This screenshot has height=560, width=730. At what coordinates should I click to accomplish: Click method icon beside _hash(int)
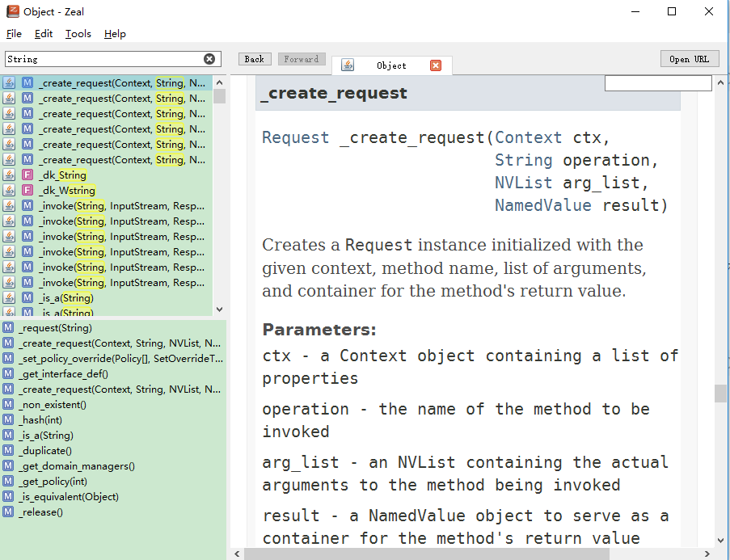pos(8,420)
